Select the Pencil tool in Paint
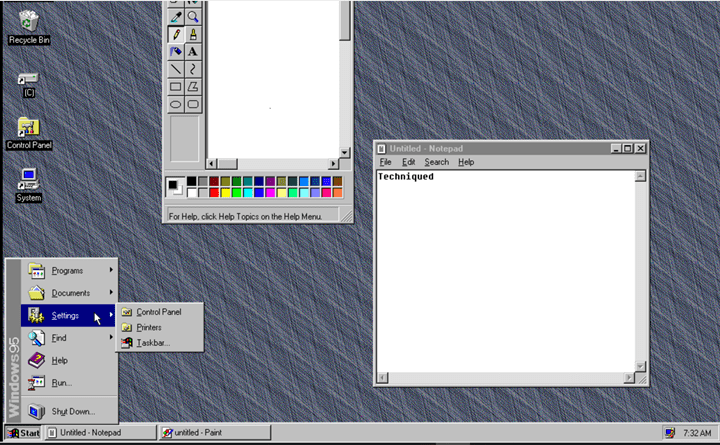 click(x=176, y=34)
